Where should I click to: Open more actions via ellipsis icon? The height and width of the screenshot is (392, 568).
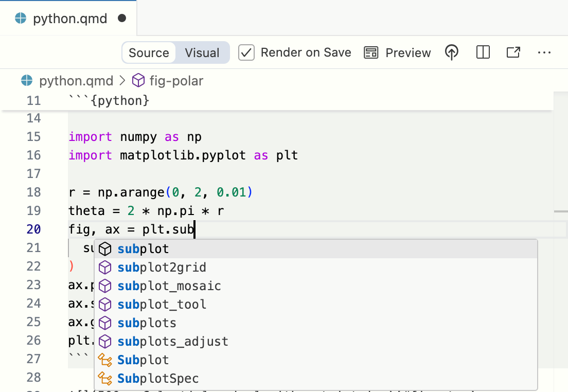click(x=544, y=52)
